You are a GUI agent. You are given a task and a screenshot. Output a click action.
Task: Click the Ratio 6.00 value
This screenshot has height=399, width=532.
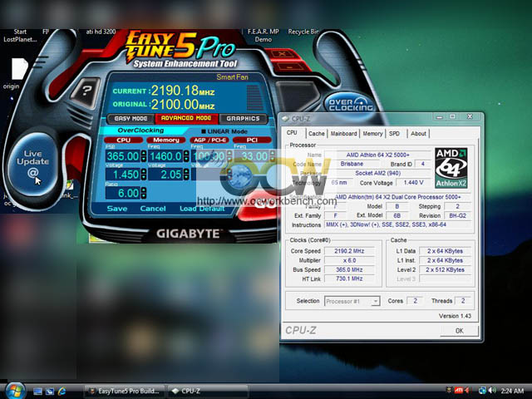click(x=123, y=193)
